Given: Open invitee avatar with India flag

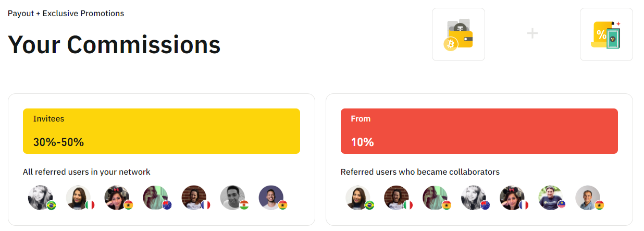Looking at the screenshot, I should [x=234, y=198].
